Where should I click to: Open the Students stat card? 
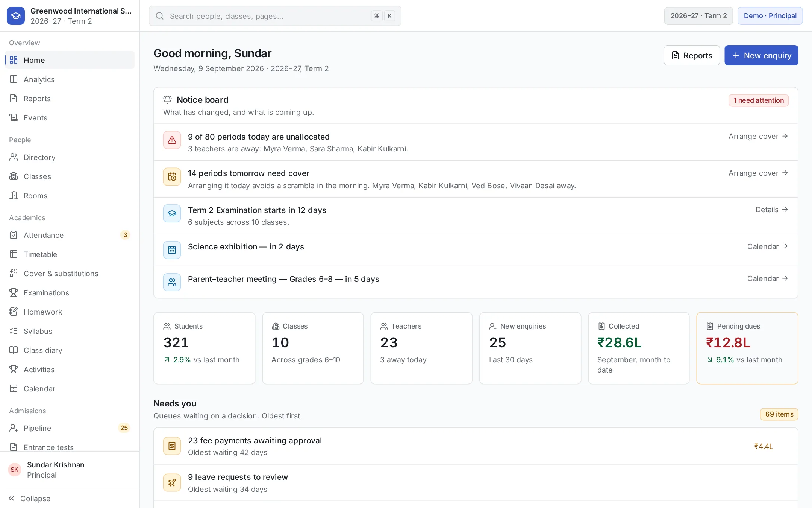pyautogui.click(x=204, y=348)
